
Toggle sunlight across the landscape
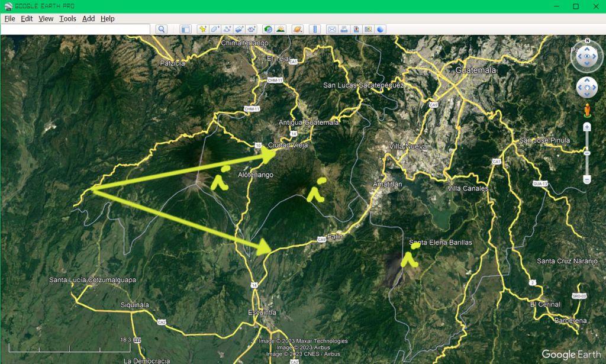(280, 29)
